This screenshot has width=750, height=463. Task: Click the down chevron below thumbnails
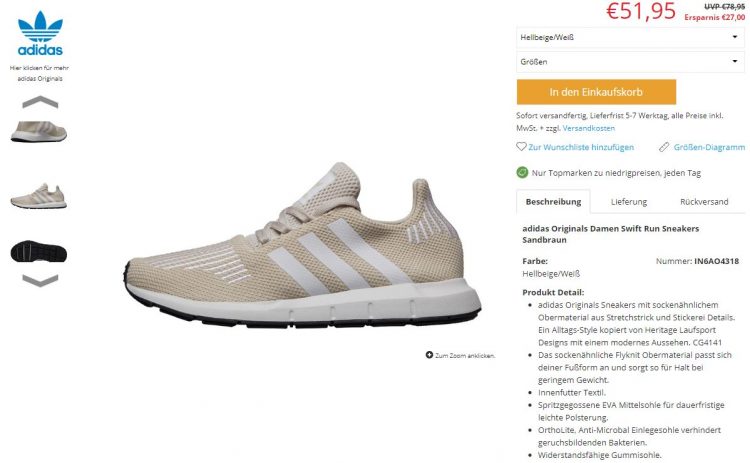tap(40, 280)
